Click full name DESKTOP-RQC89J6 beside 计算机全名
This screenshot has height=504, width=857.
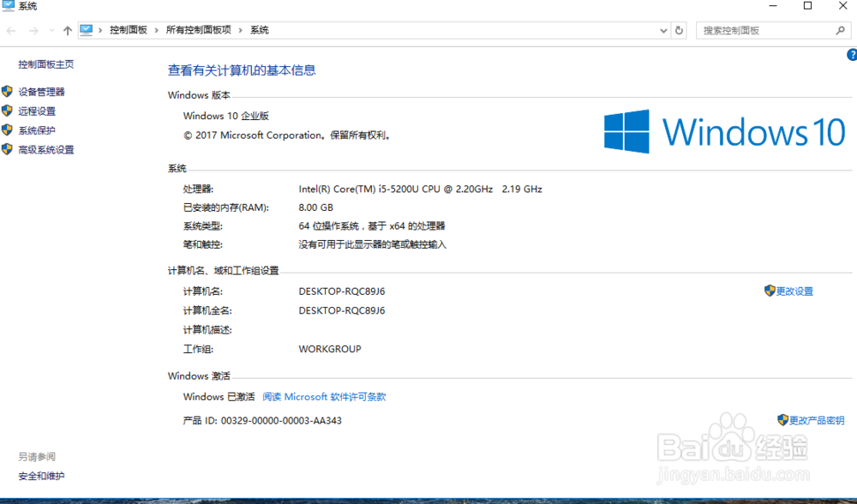click(x=342, y=310)
